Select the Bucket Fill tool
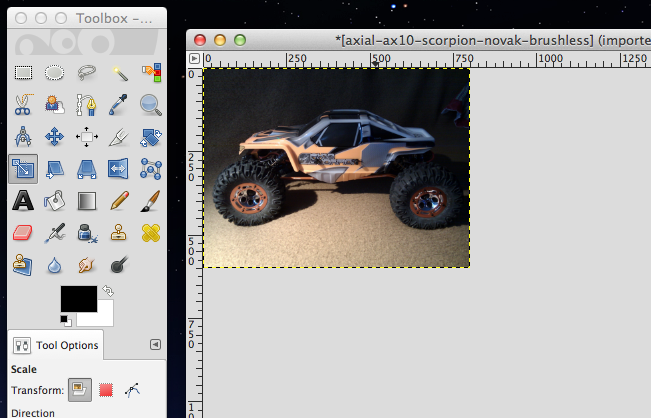This screenshot has height=418, width=651. (x=55, y=200)
